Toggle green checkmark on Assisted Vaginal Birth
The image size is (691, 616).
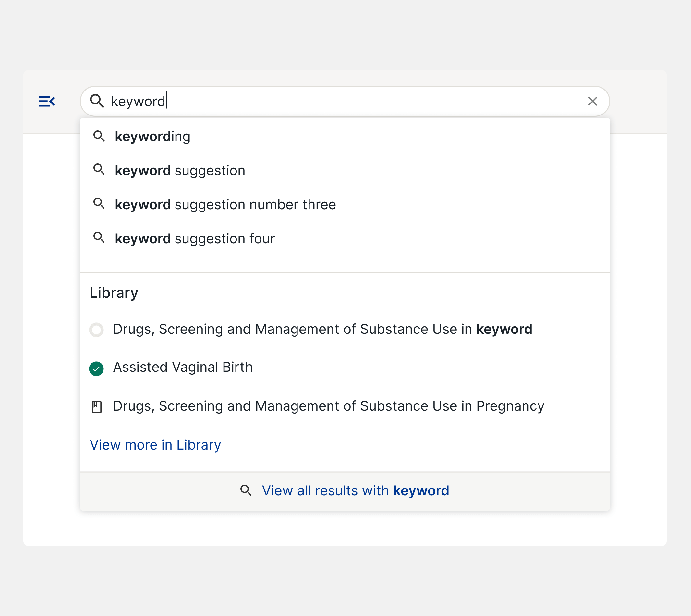(96, 368)
